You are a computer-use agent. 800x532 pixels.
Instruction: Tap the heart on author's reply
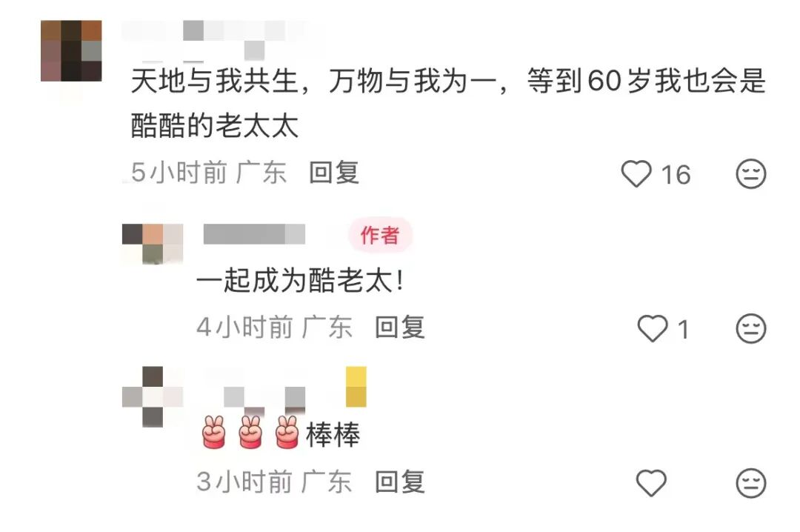[x=653, y=328]
